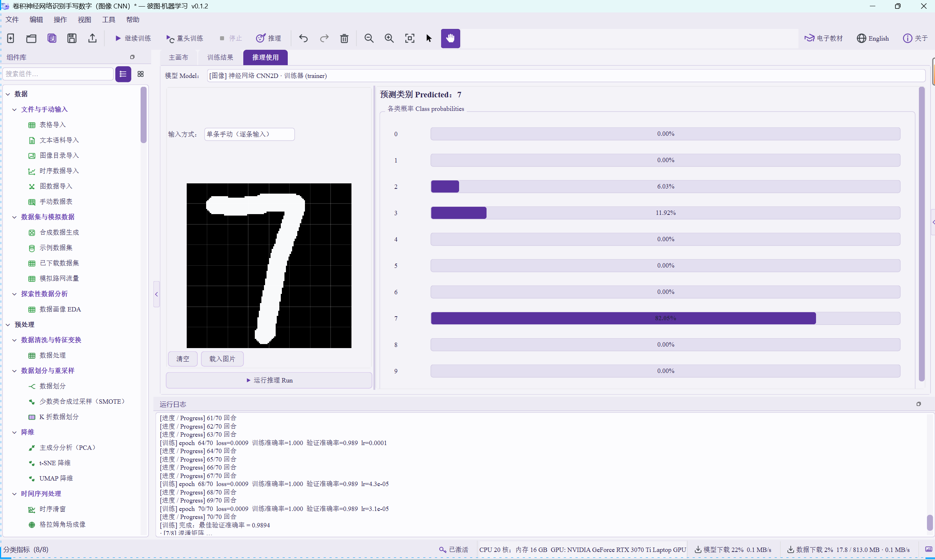This screenshot has width=935, height=560.
Task: Select the hand pan tool
Action: 451,38
